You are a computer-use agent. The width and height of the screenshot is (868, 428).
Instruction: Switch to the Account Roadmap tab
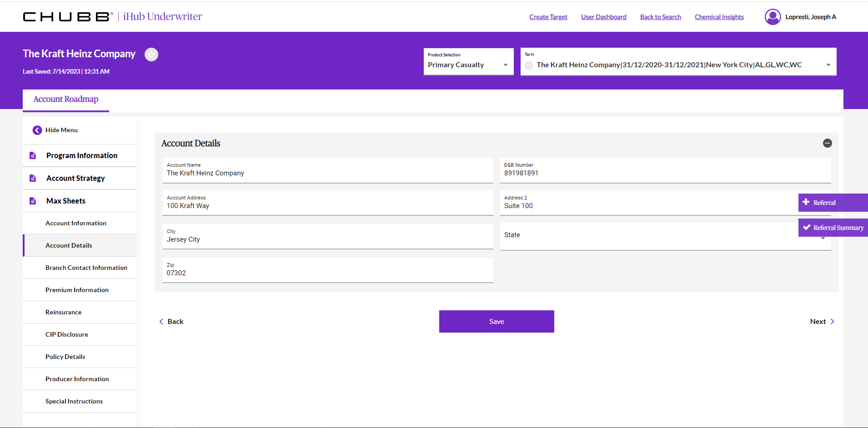[66, 99]
